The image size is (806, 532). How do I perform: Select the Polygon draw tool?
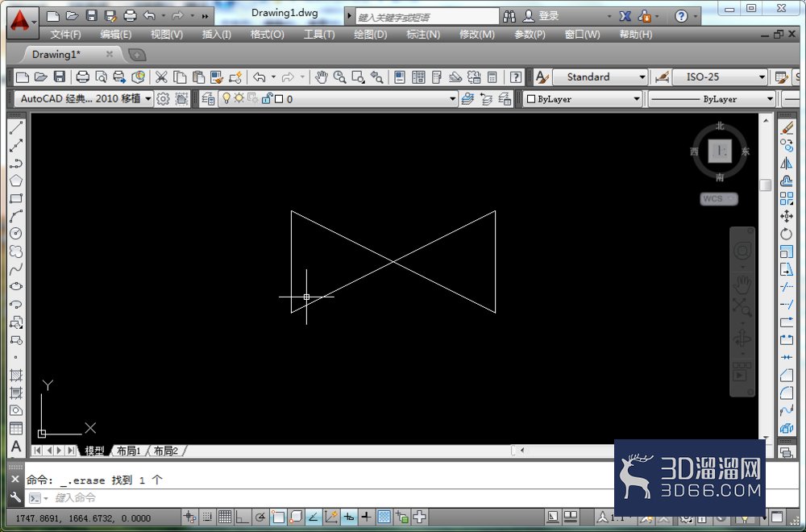[16, 181]
